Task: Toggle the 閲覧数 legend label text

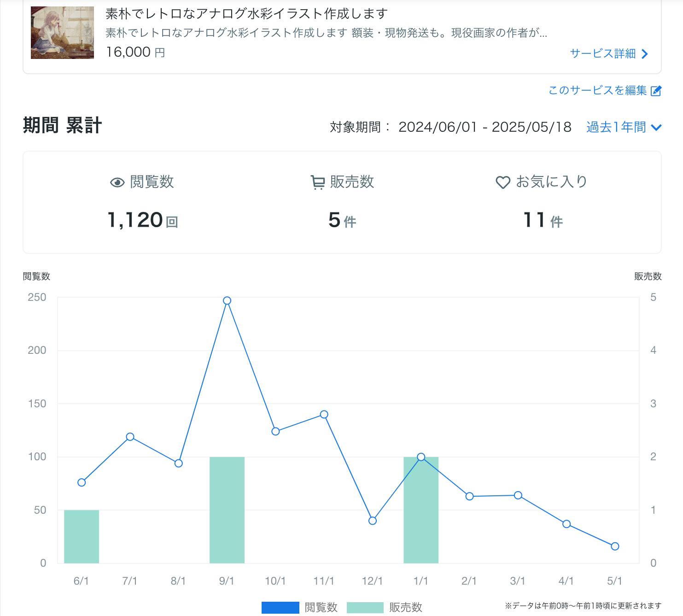Action: [321, 607]
